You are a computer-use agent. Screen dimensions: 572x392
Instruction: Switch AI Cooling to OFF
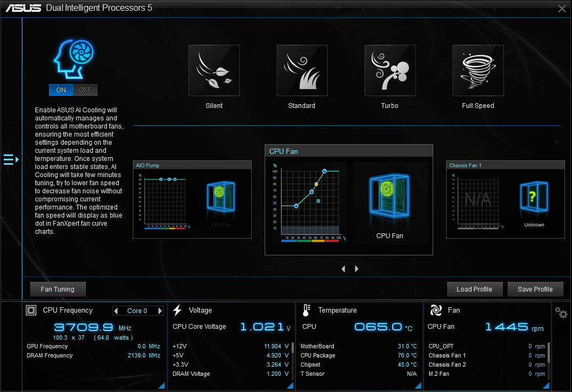click(85, 90)
